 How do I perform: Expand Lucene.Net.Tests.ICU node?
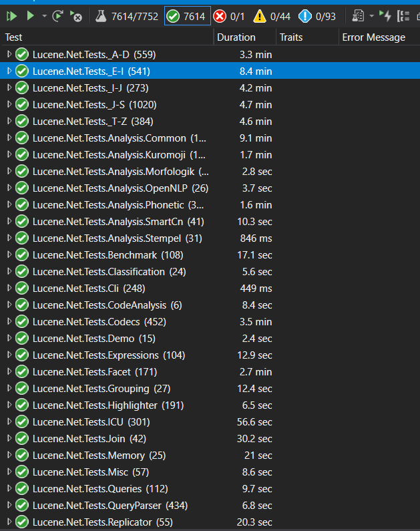pyautogui.click(x=9, y=421)
